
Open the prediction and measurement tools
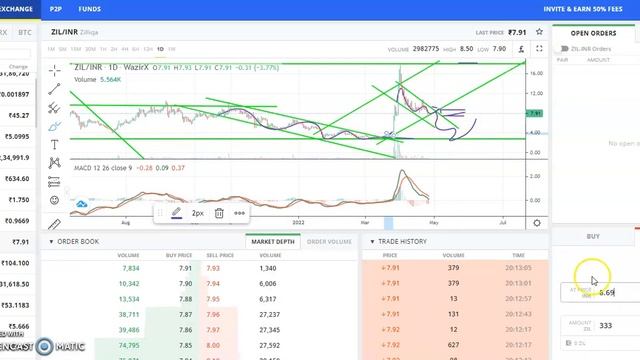[x=54, y=182]
